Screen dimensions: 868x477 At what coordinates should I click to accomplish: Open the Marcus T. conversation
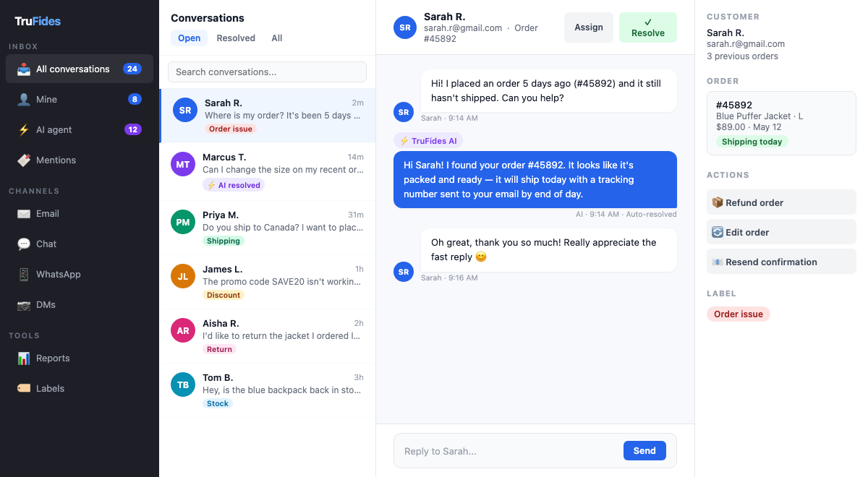tap(268, 170)
